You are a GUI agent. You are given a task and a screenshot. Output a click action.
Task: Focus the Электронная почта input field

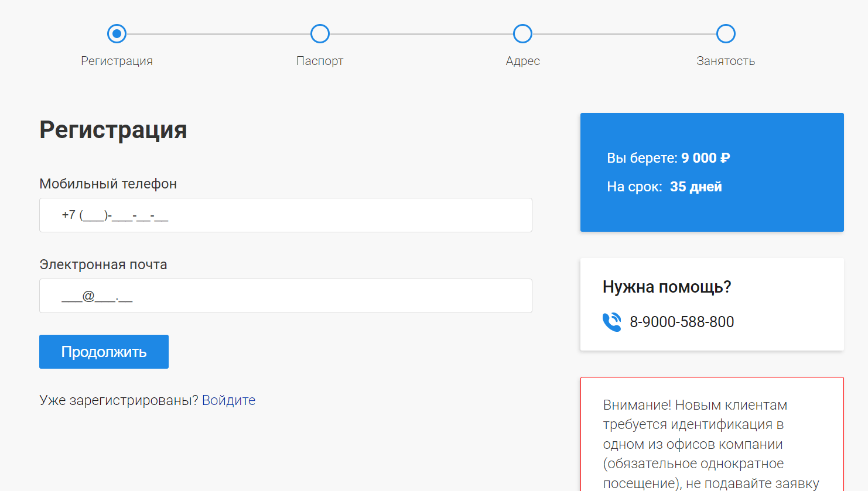coord(286,296)
